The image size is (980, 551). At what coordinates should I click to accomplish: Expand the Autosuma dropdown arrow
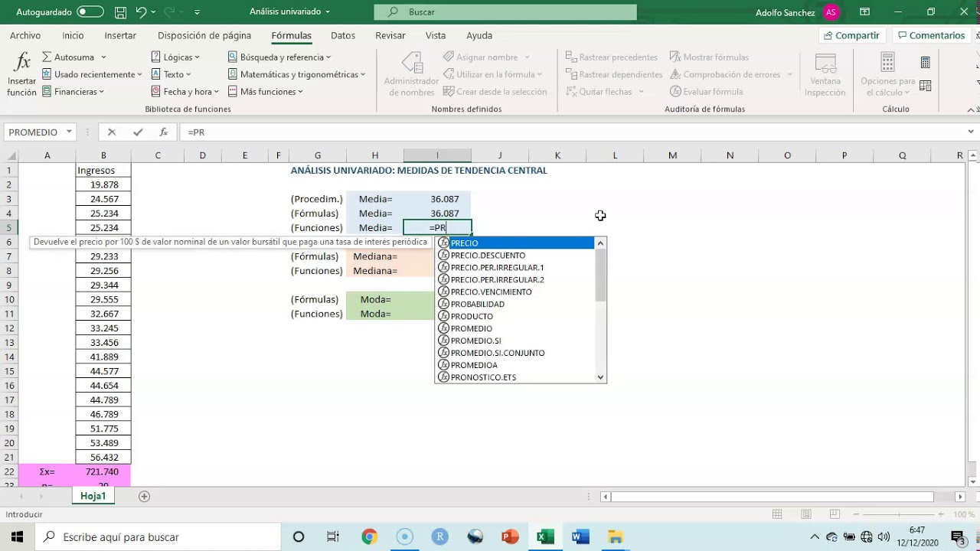click(x=103, y=57)
